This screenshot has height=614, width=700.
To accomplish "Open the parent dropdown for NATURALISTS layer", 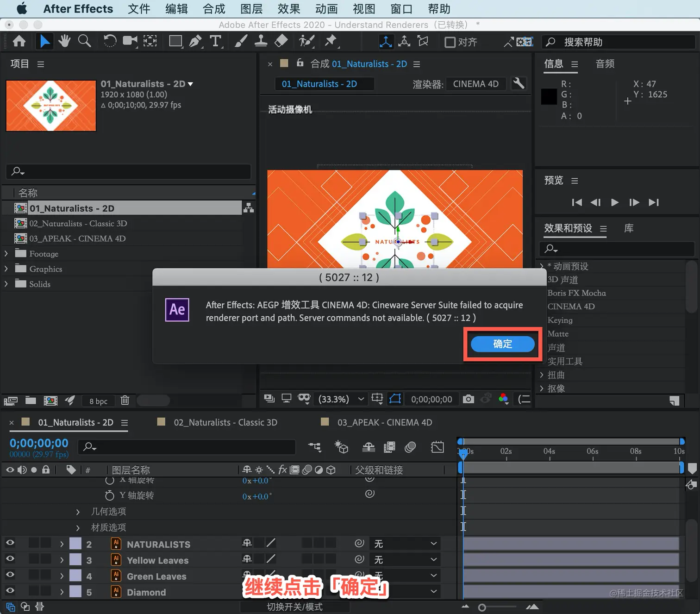I will 405,544.
